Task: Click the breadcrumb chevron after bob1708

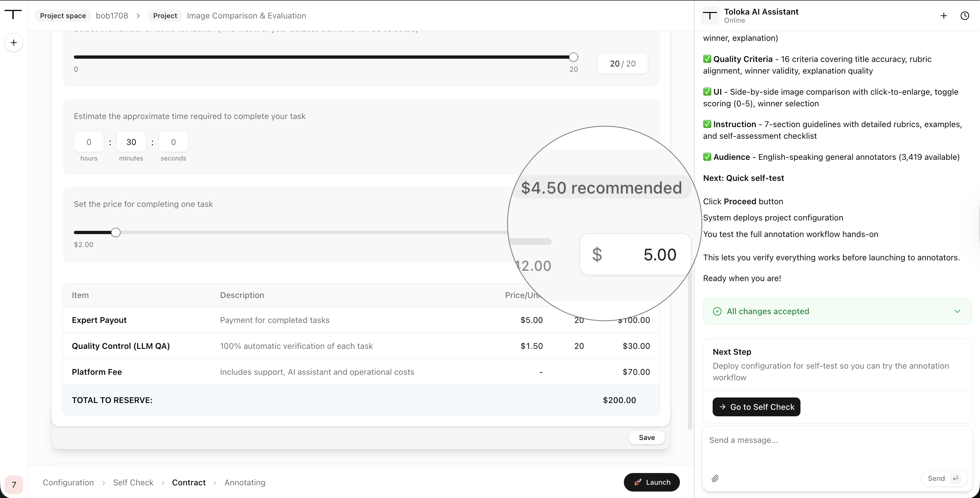Action: pos(138,16)
